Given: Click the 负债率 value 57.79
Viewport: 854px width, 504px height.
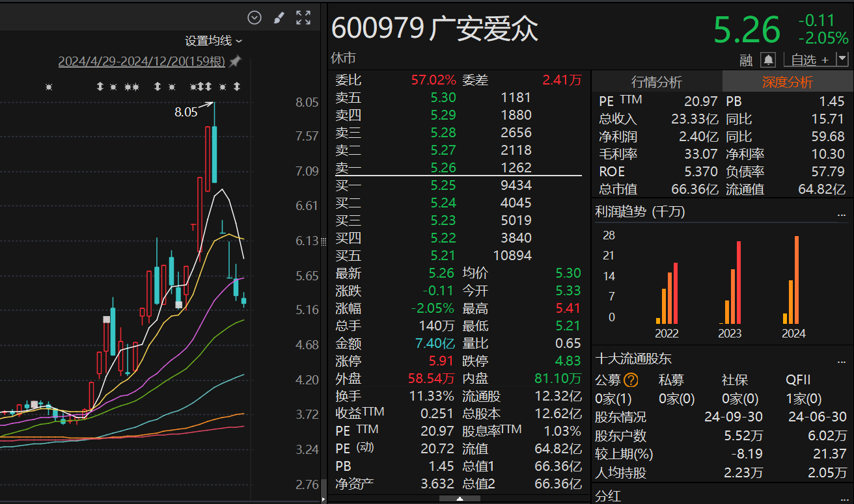Looking at the screenshot, I should (829, 172).
